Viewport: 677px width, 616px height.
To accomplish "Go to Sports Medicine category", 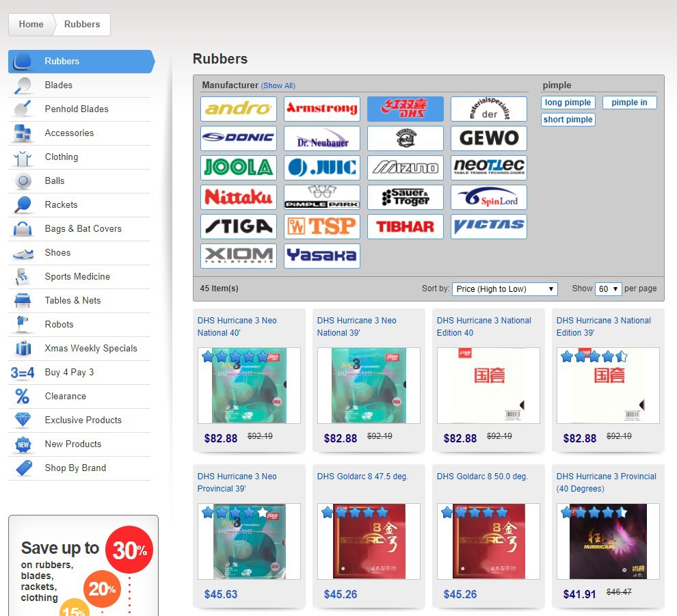I will pos(79,277).
